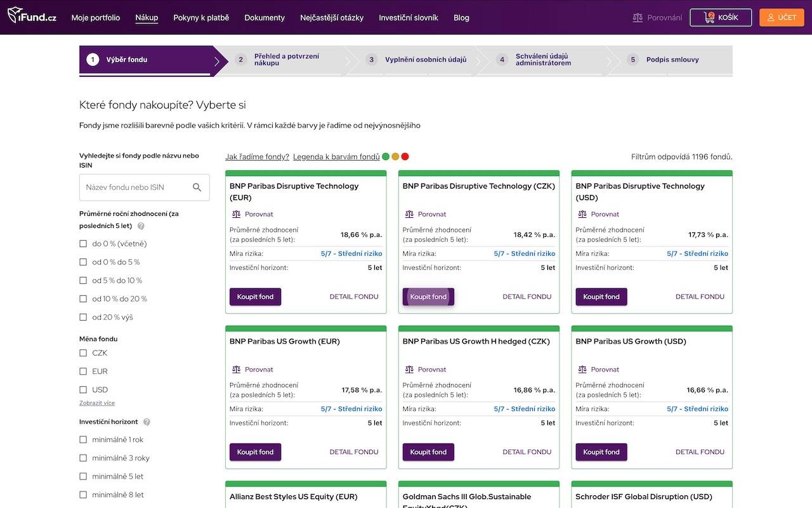Viewport: 812px width, 508px height.
Task: Check the 'od 5 % do 10 %' filter
Action: point(83,281)
